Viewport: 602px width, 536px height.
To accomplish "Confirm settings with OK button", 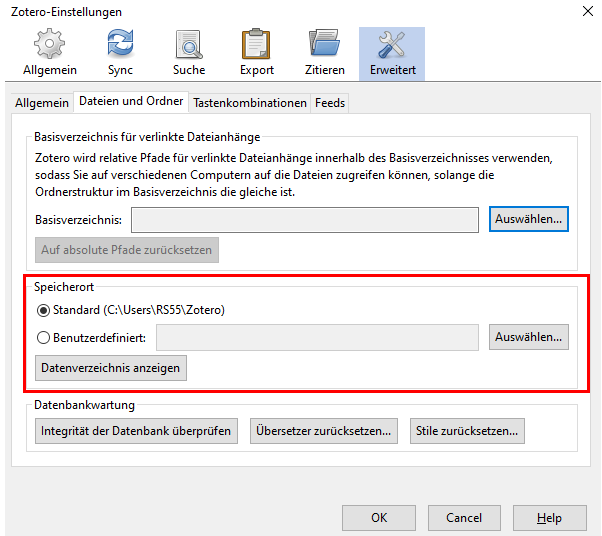I will coord(379,518).
